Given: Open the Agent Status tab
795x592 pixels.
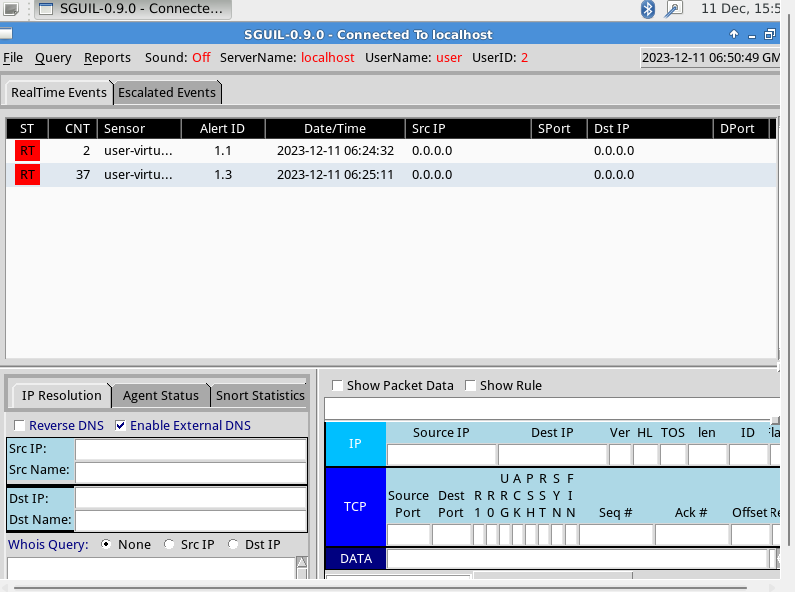Looking at the screenshot, I should tap(160, 395).
